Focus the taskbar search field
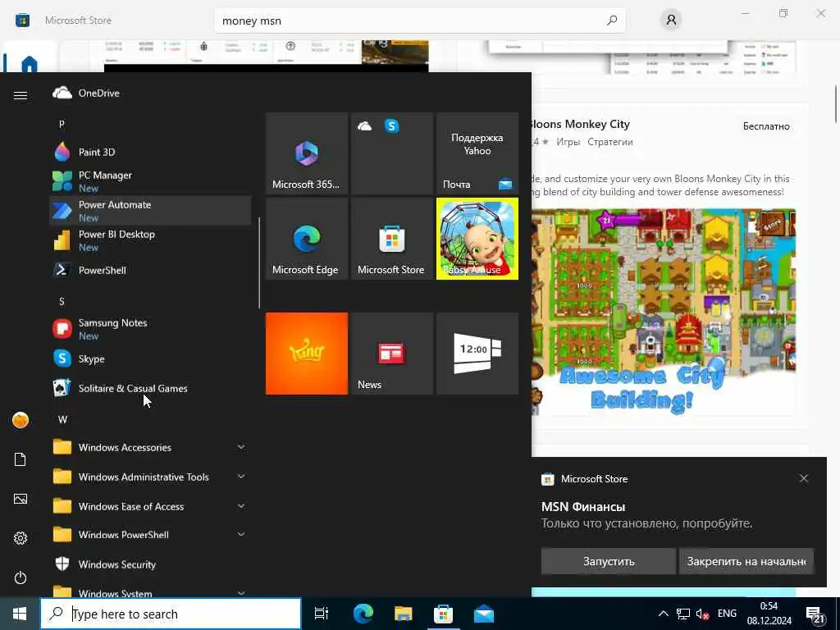Viewport: 840px width, 630px height. tap(171, 614)
